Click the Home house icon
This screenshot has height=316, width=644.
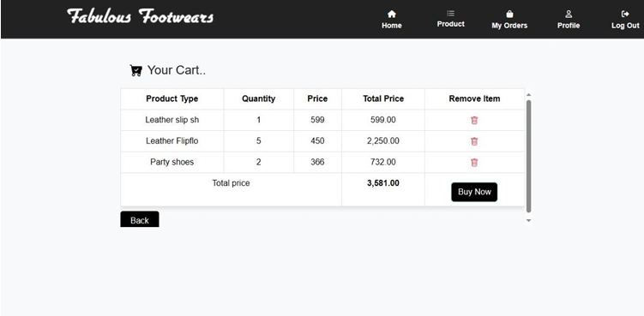click(391, 15)
